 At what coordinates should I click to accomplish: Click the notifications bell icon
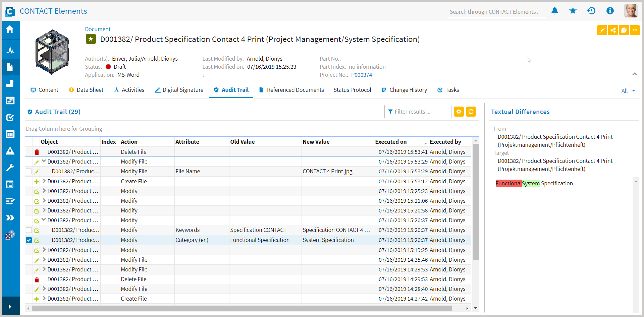555,11
